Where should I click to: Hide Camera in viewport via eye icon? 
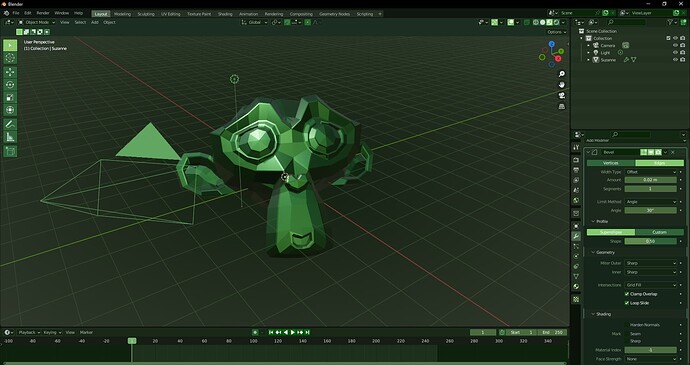675,45
